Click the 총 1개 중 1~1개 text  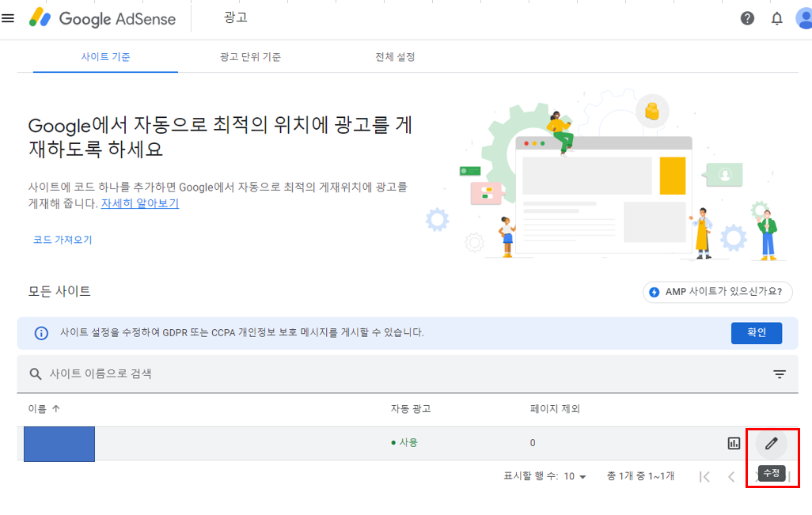coord(640,476)
